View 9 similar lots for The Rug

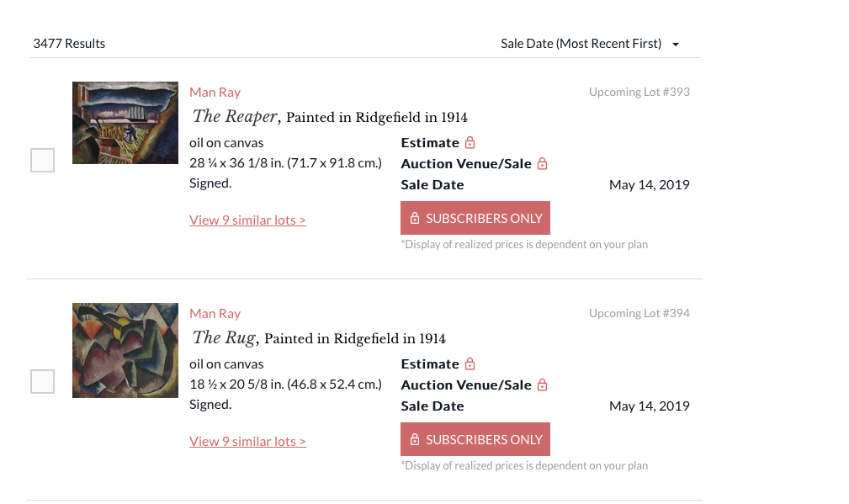[247, 441]
